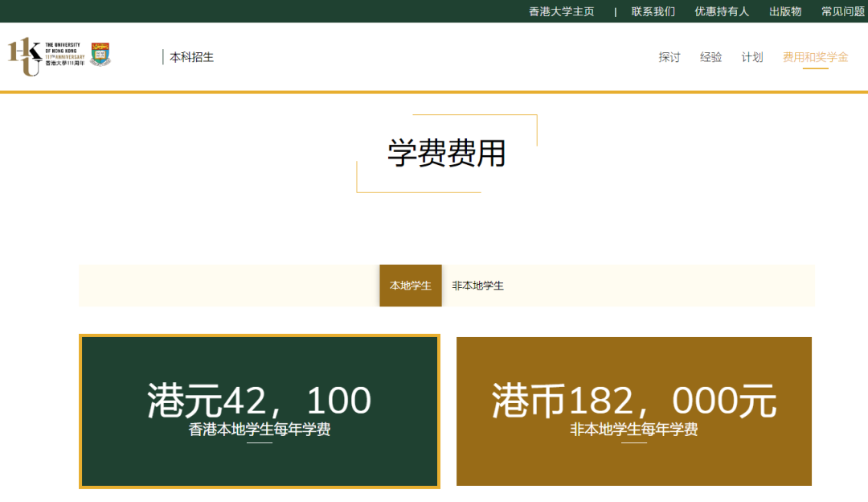The image size is (868, 502).
Task: Click the 本科招生 header label
Action: coord(191,56)
